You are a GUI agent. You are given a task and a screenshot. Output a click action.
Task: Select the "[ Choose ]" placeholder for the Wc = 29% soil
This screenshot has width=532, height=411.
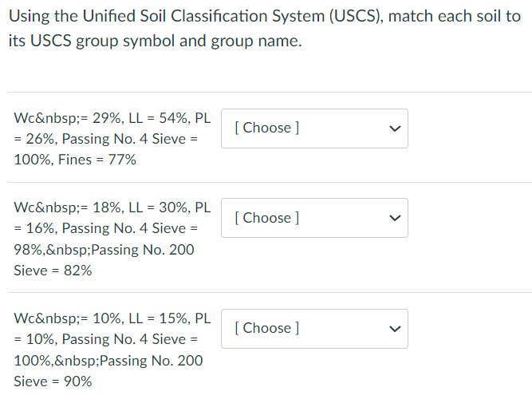point(268,128)
